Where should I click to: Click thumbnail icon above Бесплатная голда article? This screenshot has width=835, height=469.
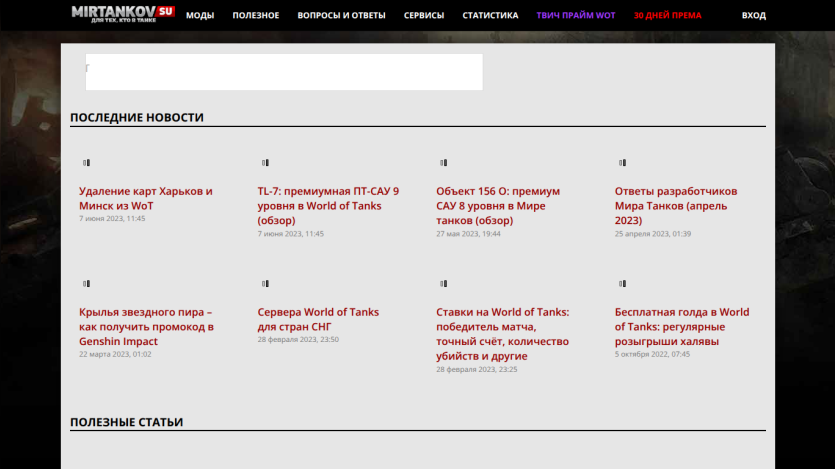tap(623, 284)
